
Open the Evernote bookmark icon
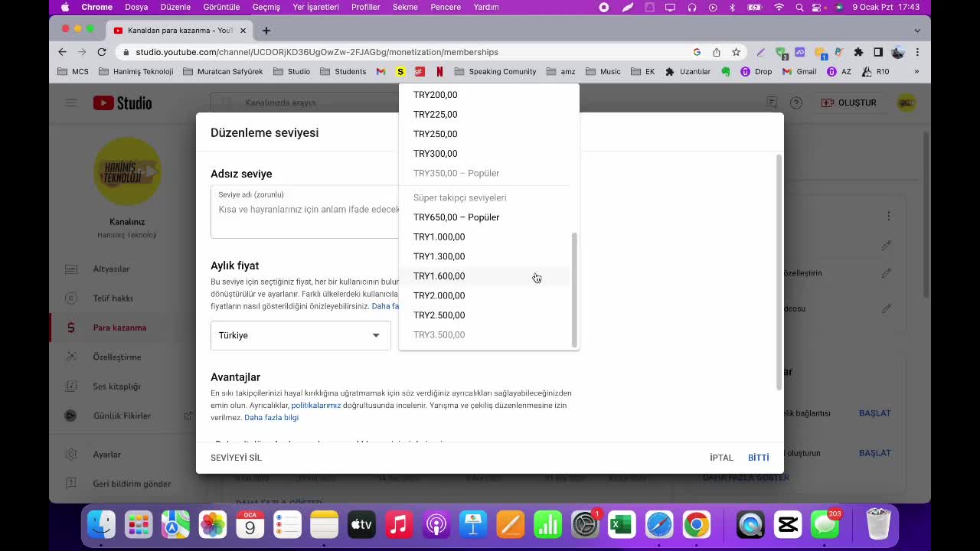tap(725, 71)
